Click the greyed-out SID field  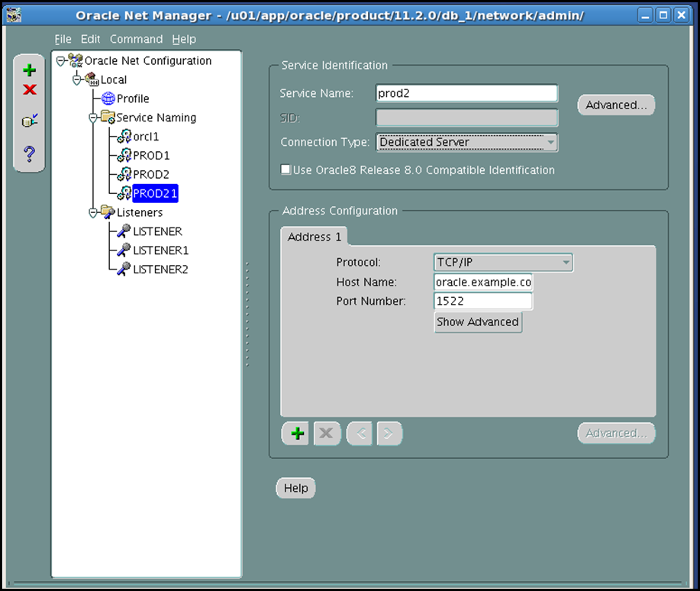[x=467, y=118]
